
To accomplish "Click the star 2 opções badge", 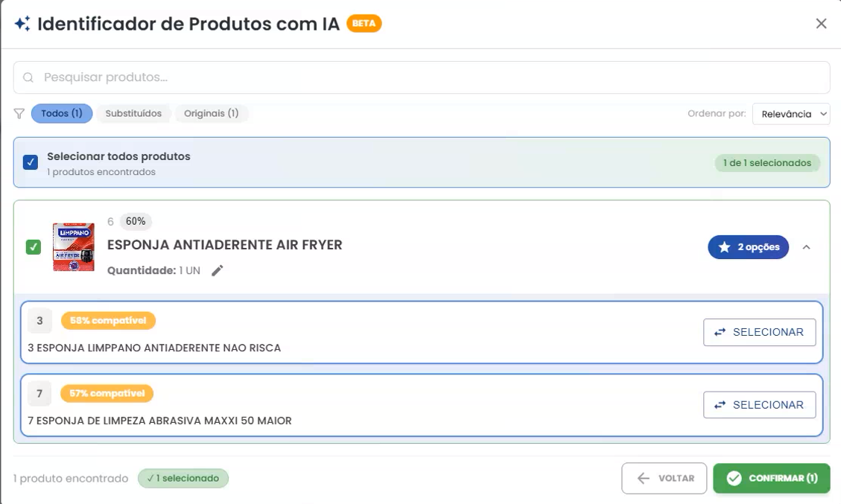I will (x=748, y=247).
